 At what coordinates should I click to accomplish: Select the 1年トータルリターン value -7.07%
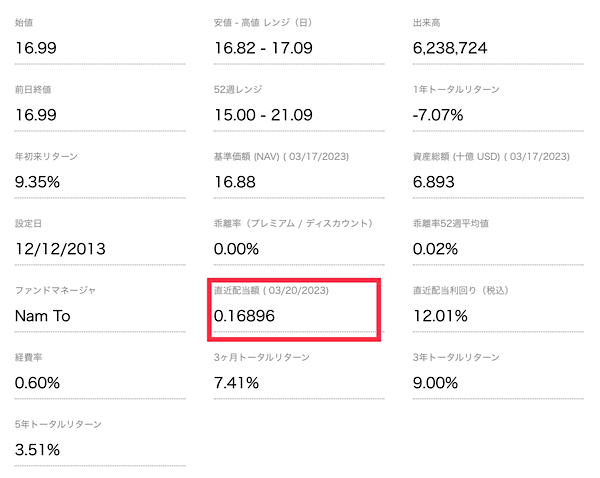[x=438, y=115]
